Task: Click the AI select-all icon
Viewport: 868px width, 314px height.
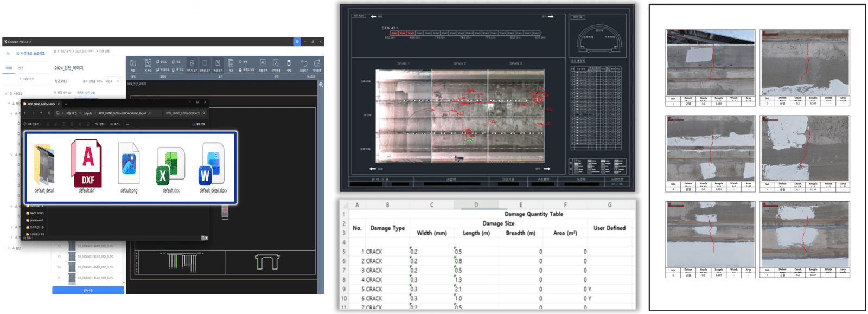Action: [x=263, y=63]
